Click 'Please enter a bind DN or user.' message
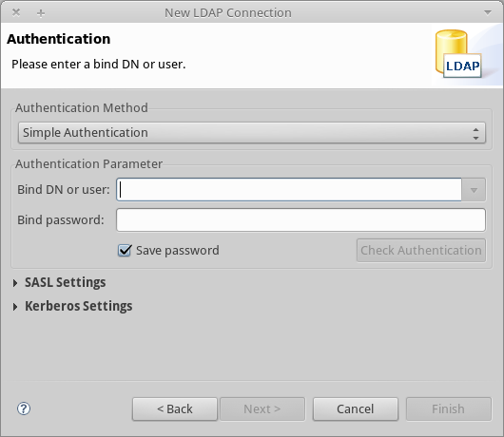The width and height of the screenshot is (504, 437). coord(99,65)
